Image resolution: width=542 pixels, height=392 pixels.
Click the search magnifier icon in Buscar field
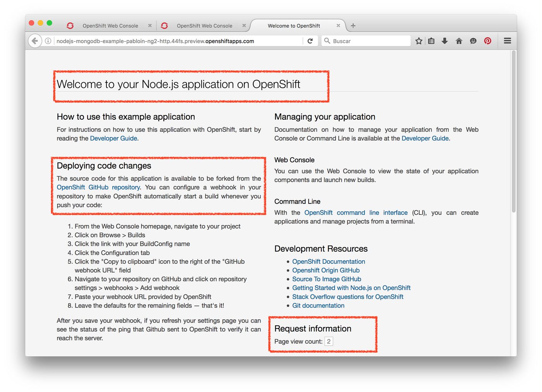tap(327, 41)
